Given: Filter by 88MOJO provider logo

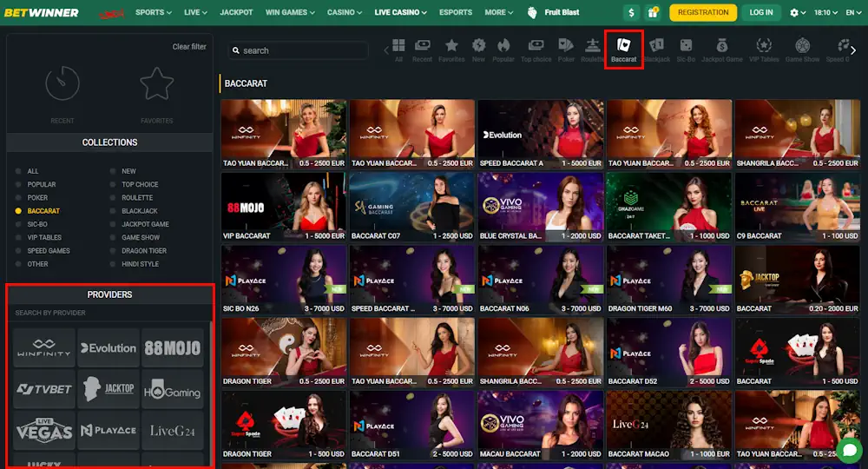Looking at the screenshot, I should (173, 347).
